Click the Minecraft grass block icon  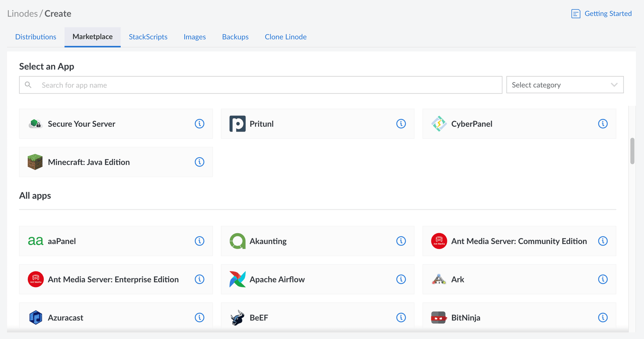pos(35,162)
